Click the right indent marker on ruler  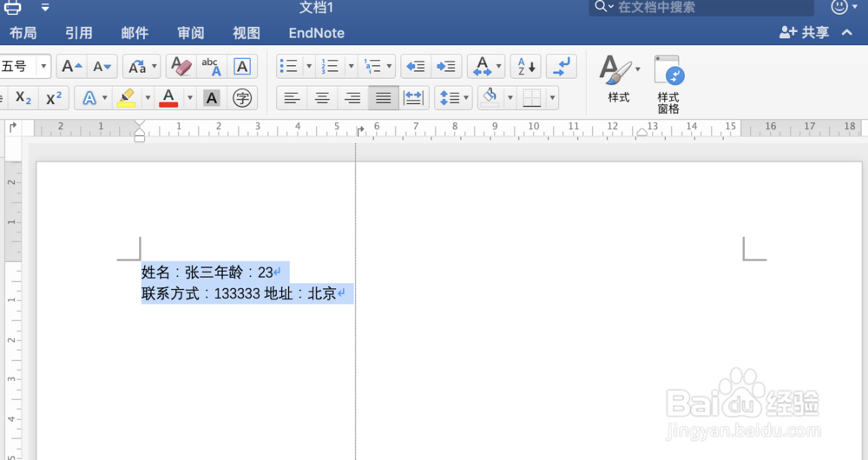pyautogui.click(x=641, y=132)
